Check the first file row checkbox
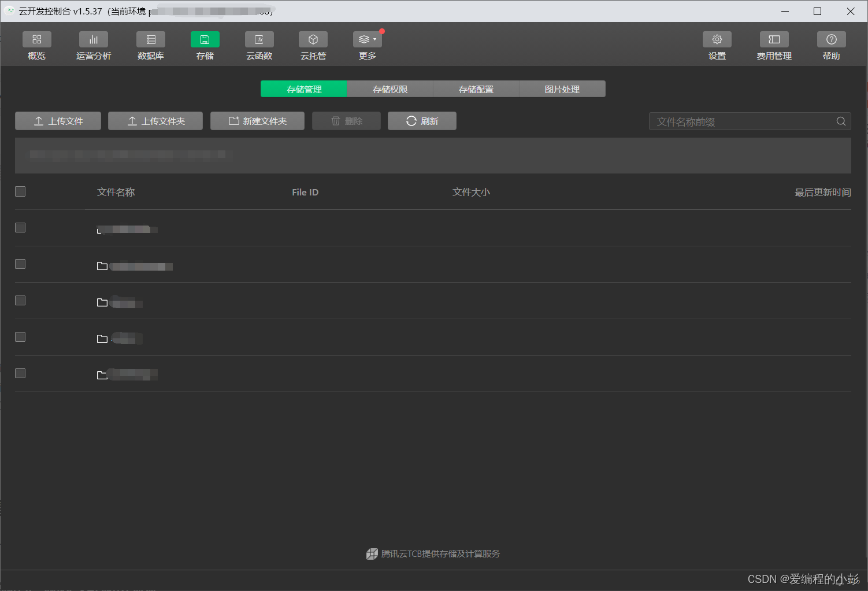 tap(20, 228)
